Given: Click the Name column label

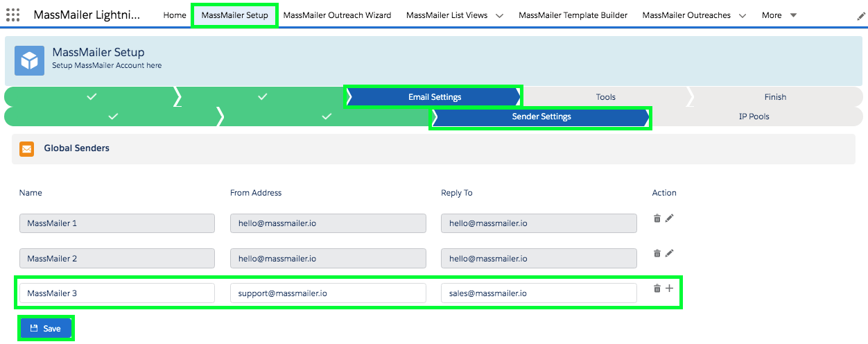Looking at the screenshot, I should [31, 193].
